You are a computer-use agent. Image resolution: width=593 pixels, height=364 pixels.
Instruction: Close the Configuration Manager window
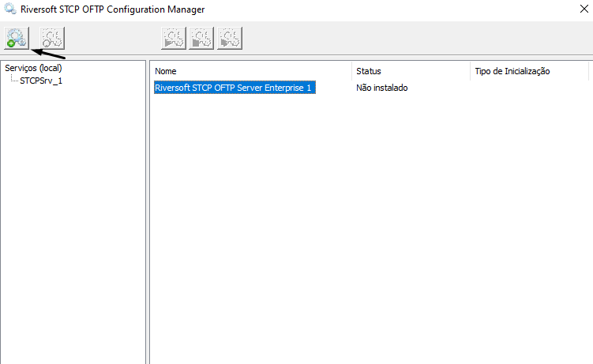point(584,9)
